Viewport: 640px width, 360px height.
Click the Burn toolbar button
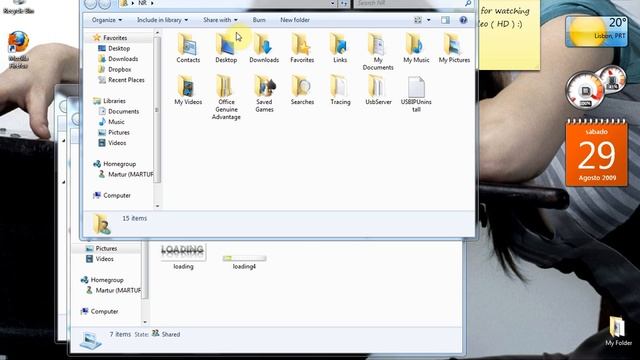click(x=259, y=20)
